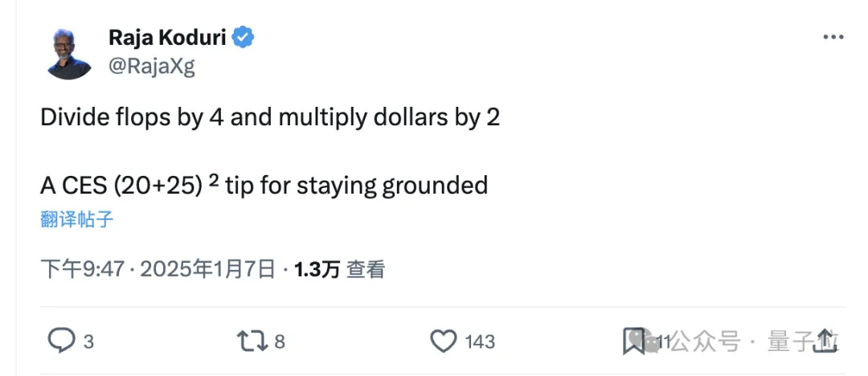
Task: Click the like count number 143
Action: [x=480, y=342]
